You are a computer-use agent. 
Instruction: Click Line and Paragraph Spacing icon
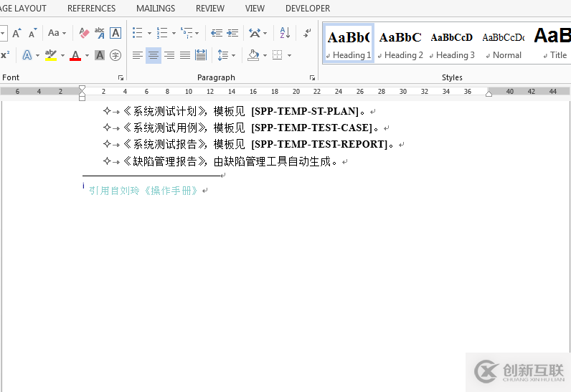[x=222, y=55]
